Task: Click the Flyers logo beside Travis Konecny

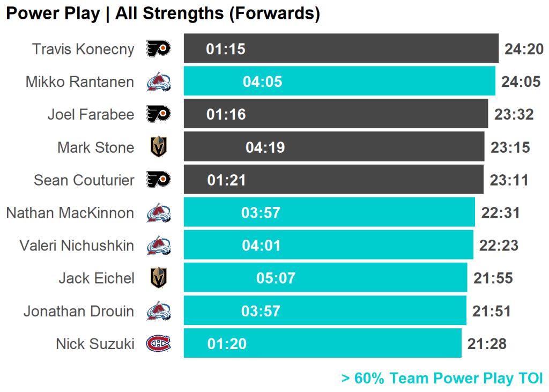Action: click(x=158, y=49)
